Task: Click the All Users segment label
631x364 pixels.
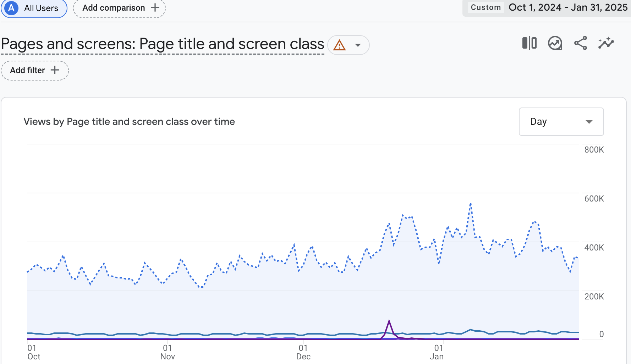Action: pos(41,8)
